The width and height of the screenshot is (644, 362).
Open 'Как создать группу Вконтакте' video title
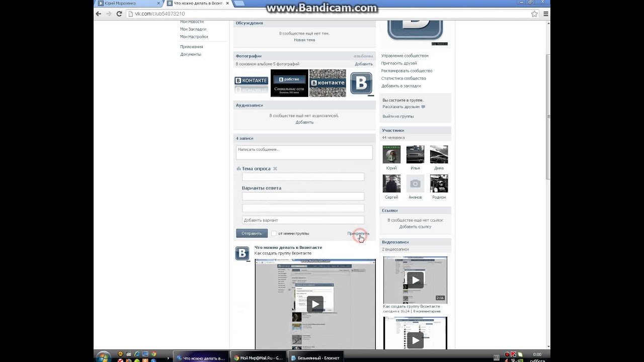(411, 306)
